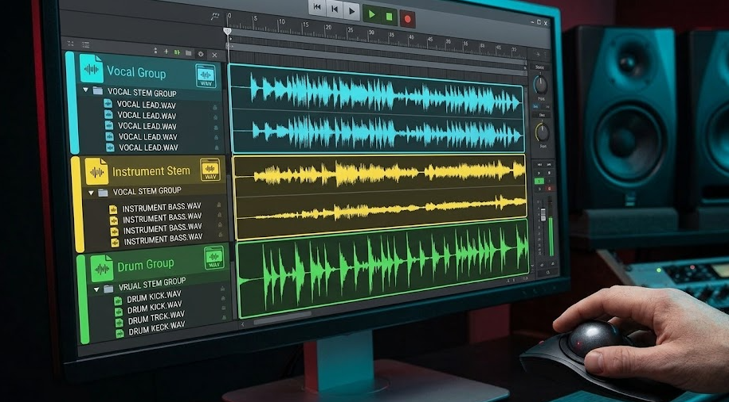Select the Instrument Stem track header
Image resolution: width=729 pixels, height=402 pixels.
(x=153, y=171)
